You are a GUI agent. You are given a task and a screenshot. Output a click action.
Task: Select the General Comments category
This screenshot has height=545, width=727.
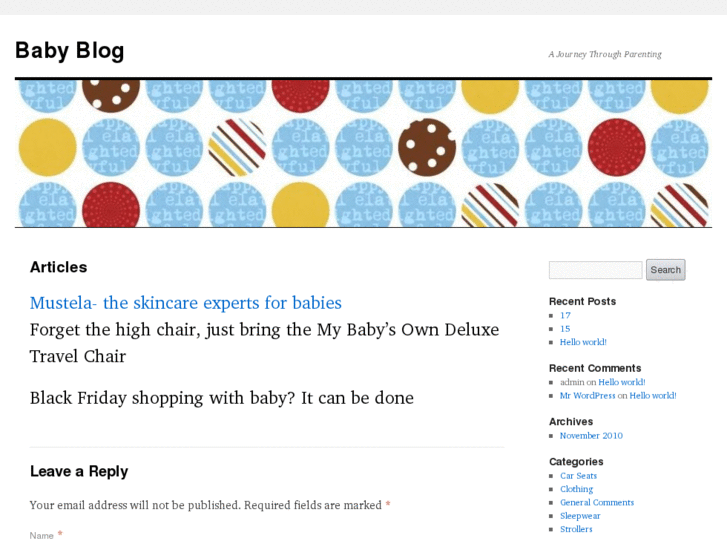[x=597, y=503]
